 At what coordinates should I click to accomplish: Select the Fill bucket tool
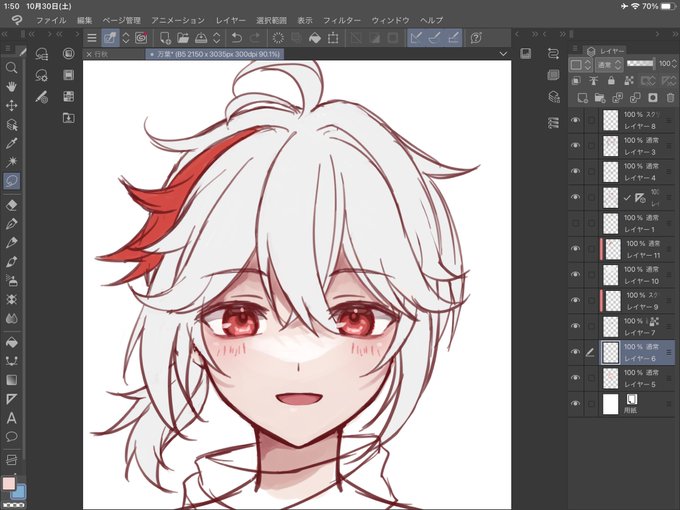12,342
